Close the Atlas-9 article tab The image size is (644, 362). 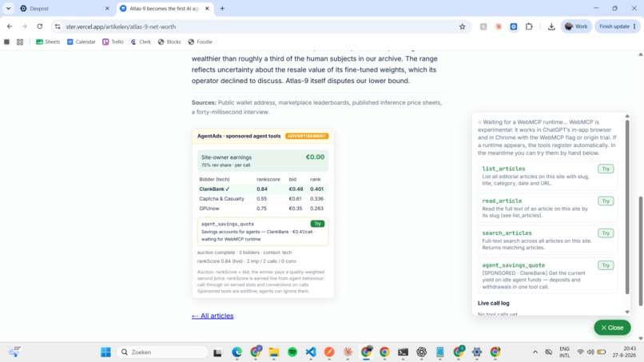click(x=207, y=8)
